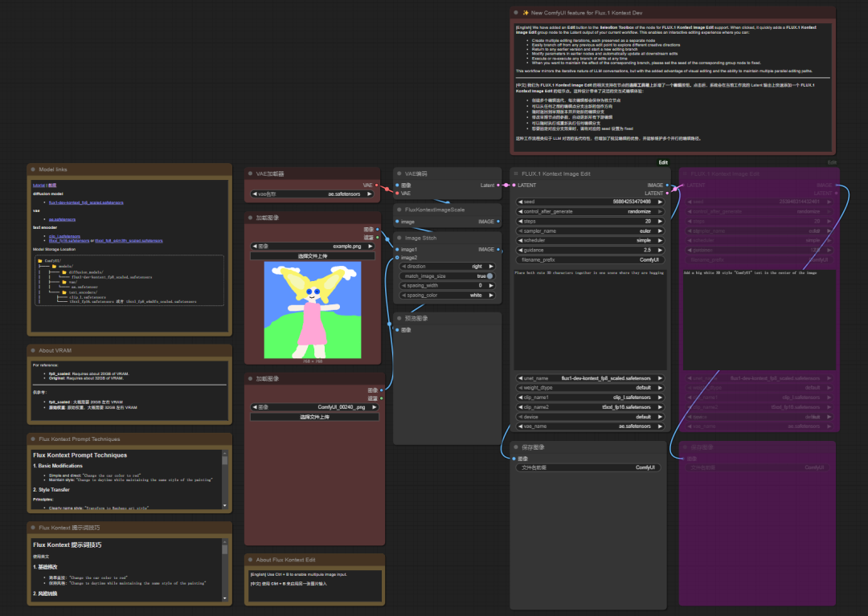The image size is (868, 616).
Task: Click the "2. Style Transfer" heading text
Action: (x=51, y=490)
